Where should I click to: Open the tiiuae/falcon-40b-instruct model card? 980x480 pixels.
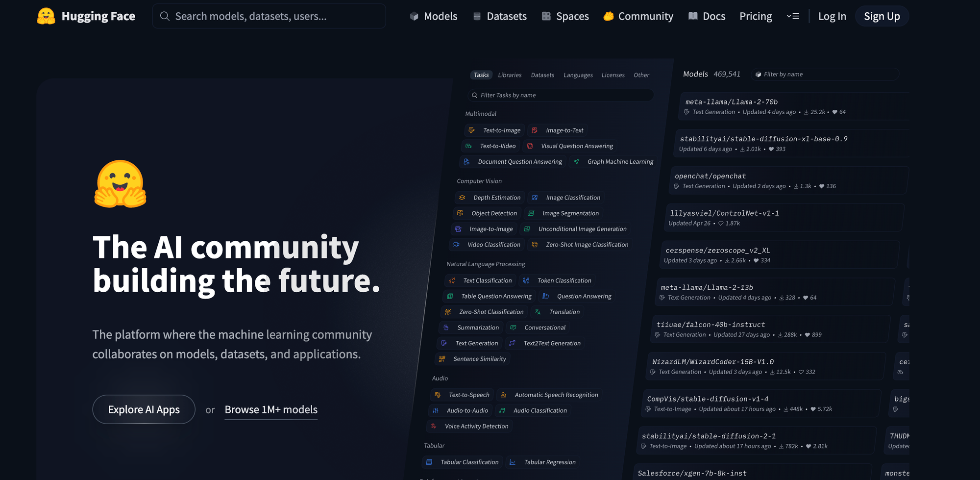point(771,329)
